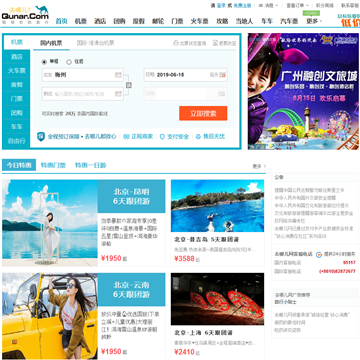Open the city picker icon in destination field
The width and height of the screenshot is (360, 360).
pos(118,94)
